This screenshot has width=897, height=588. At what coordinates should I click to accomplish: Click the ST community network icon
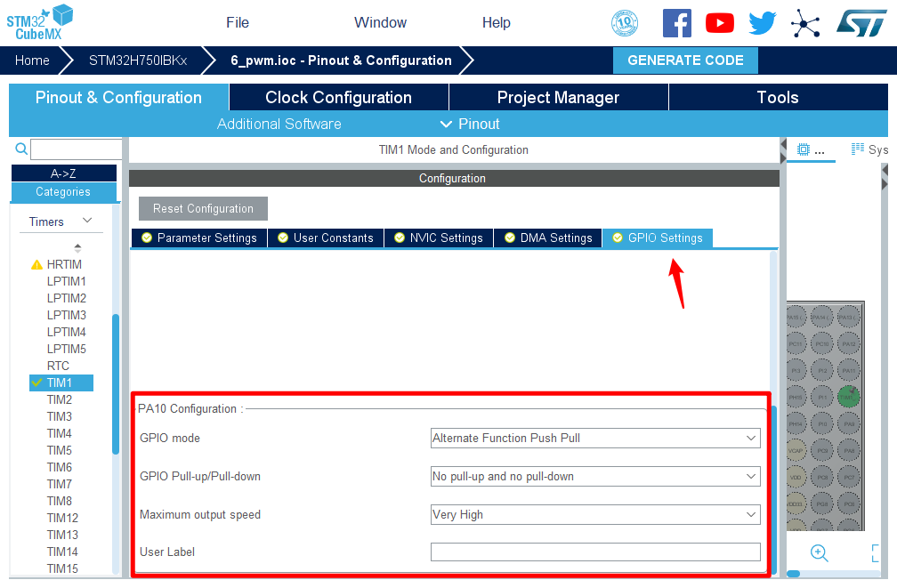(805, 23)
